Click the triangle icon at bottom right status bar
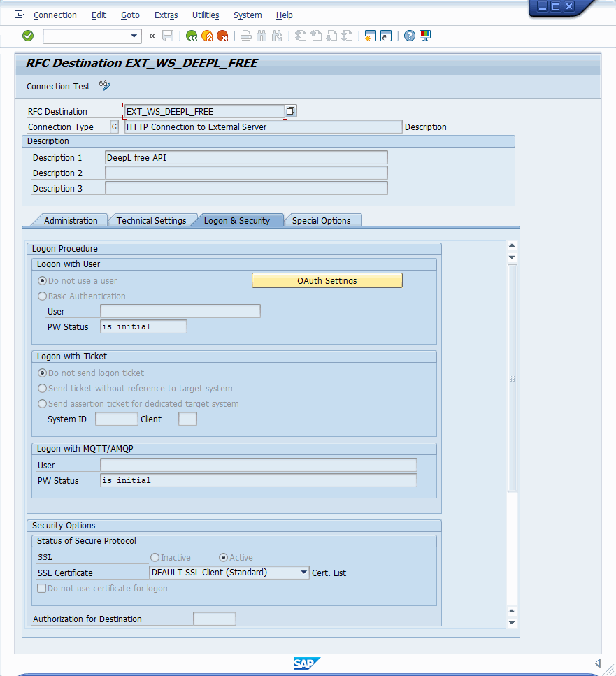Viewport: 616px width, 676px height. (598, 663)
